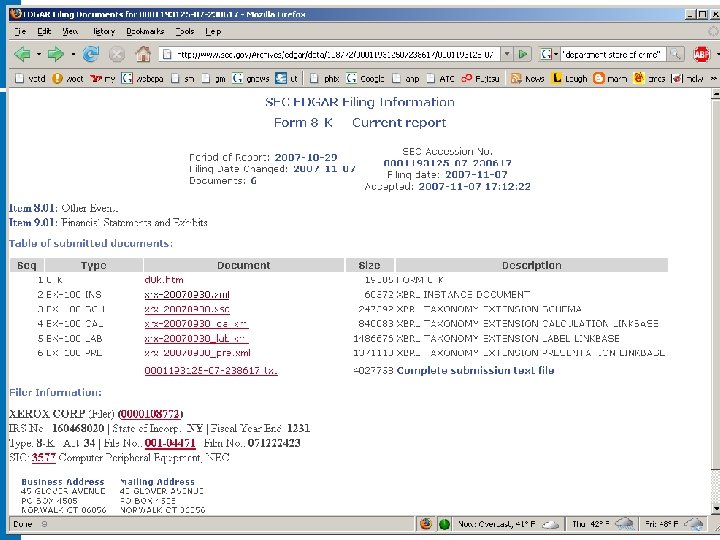Open the 'News' RSS feed bookmark
Screen dimensions: 720x540
tap(528, 79)
